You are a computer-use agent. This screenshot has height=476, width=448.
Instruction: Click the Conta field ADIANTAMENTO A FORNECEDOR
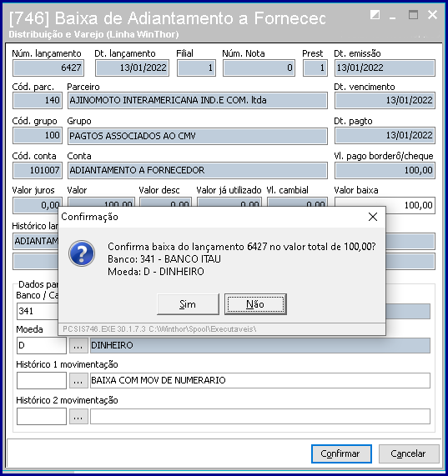tap(198, 170)
